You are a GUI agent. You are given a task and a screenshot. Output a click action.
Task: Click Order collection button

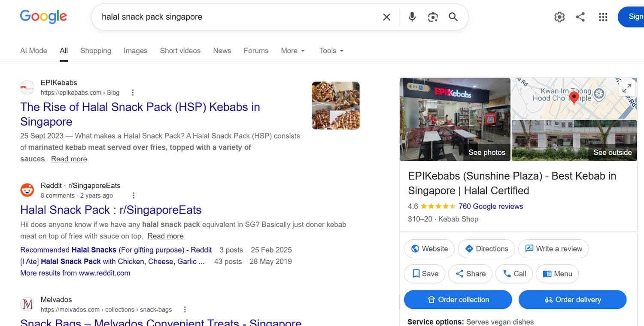tap(458, 299)
